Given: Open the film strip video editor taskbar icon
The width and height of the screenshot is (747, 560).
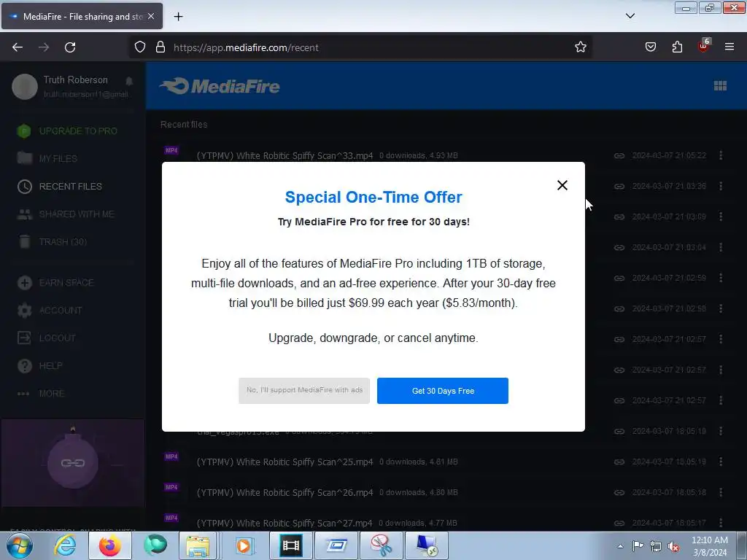Looking at the screenshot, I should 290,545.
